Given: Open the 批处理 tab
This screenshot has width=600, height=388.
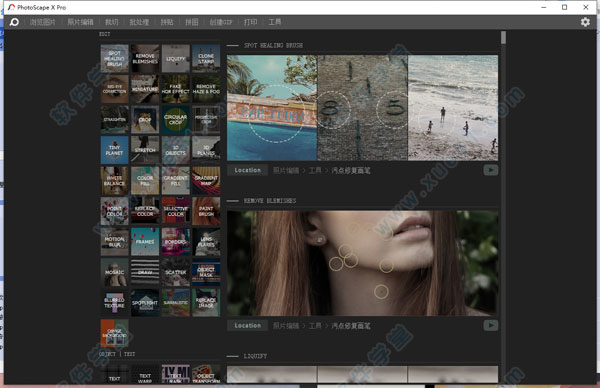Looking at the screenshot, I should [x=139, y=22].
